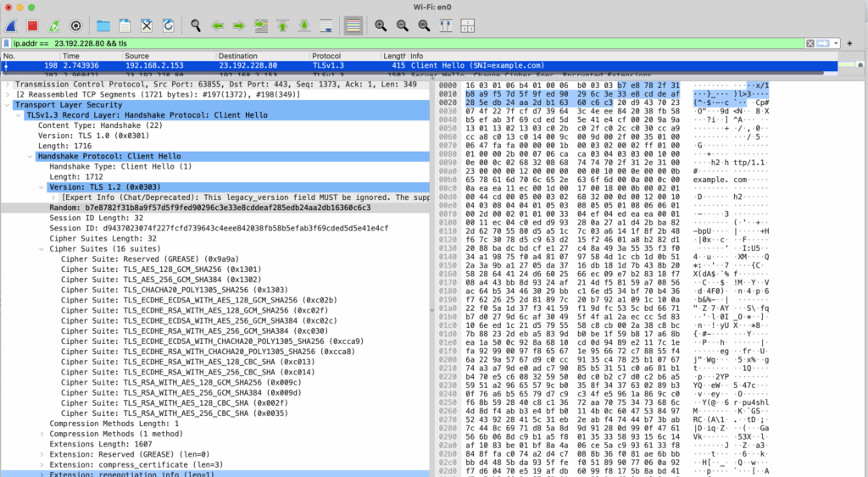Select the Client Hello packet row 198

click(x=419, y=65)
